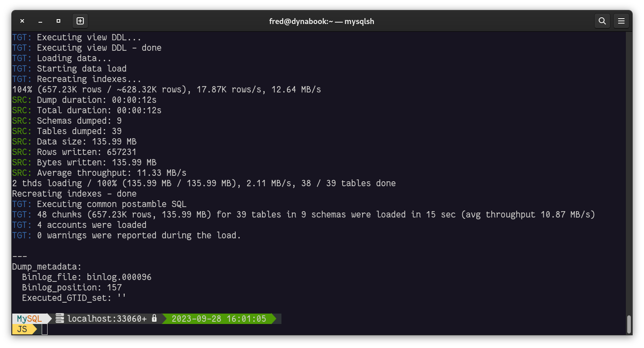Click the green timestamp segment of the prompt
Image resolution: width=644 pixels, height=348 pixels.
tap(219, 319)
